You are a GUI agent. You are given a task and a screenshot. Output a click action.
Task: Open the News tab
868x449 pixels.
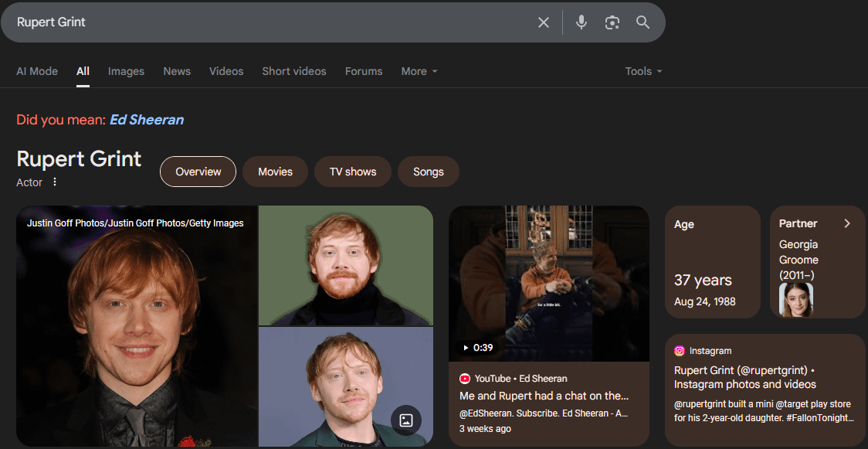177,71
